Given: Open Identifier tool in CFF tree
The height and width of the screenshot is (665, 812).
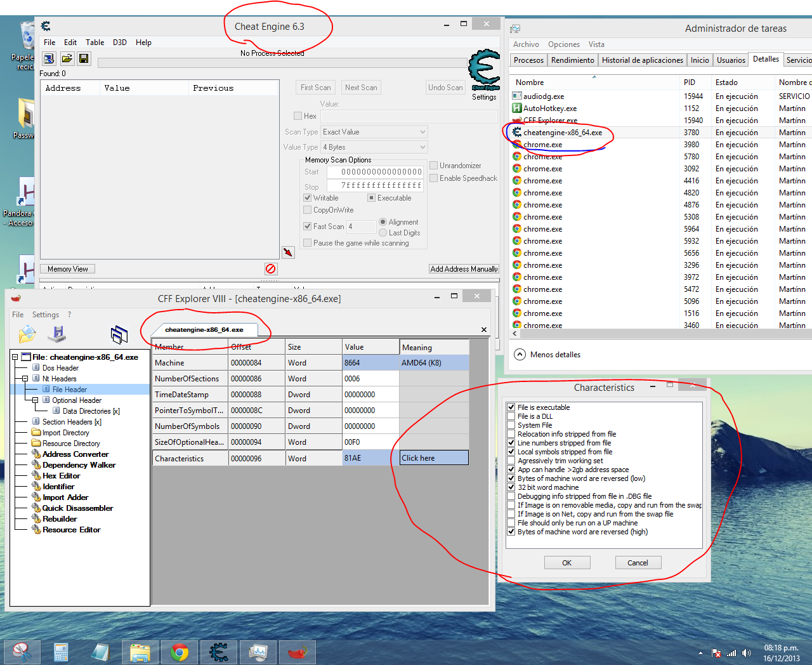Looking at the screenshot, I should (x=58, y=487).
